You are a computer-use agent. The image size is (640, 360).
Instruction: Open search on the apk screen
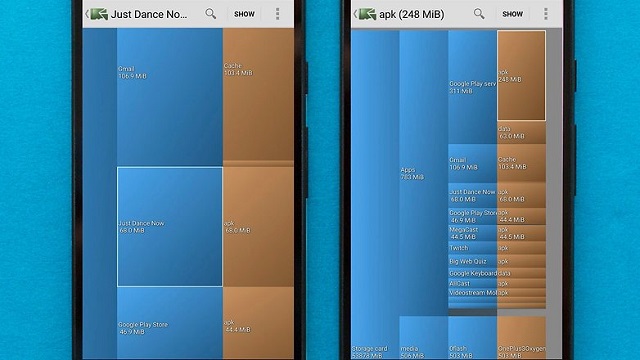pyautogui.click(x=479, y=14)
